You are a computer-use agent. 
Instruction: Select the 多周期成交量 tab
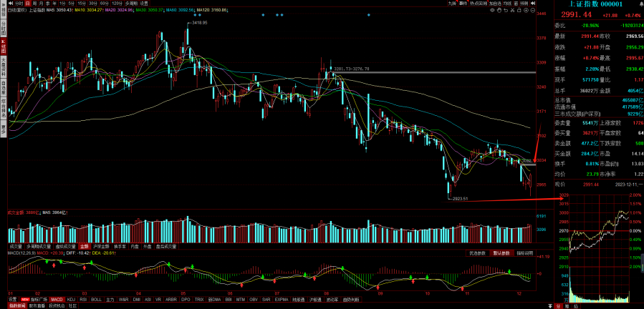tap(39, 247)
